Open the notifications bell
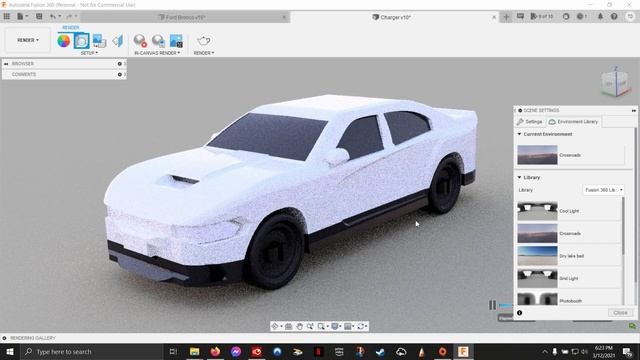The image size is (640, 360). 600,17
